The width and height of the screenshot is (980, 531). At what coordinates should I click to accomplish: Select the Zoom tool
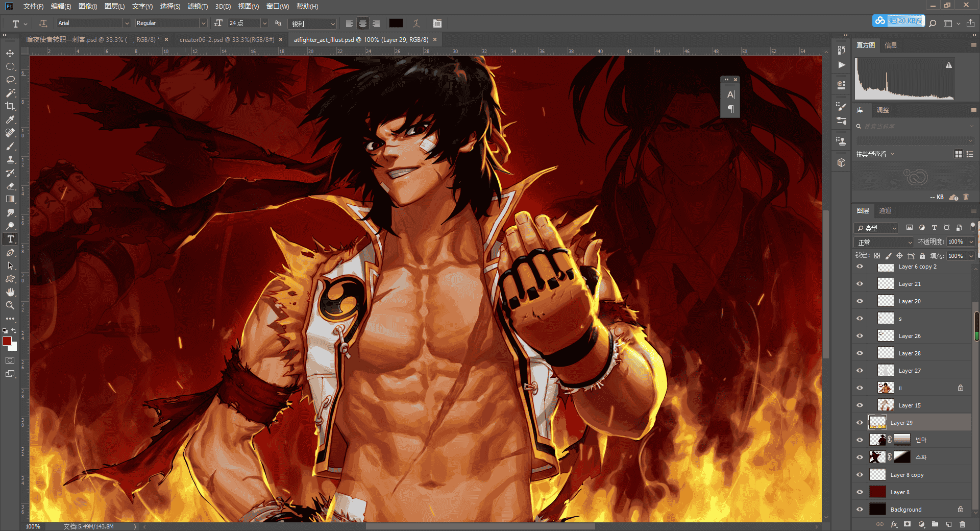point(10,305)
